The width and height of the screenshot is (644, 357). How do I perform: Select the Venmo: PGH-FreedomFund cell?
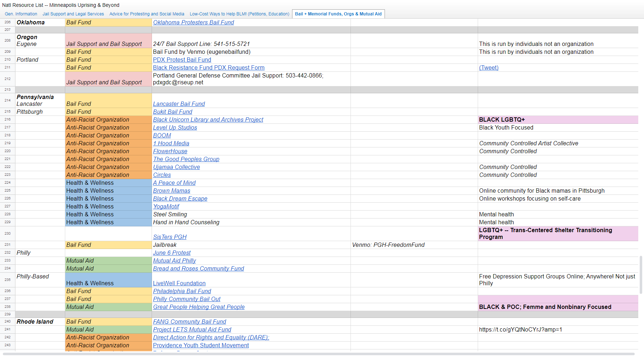[414, 245]
